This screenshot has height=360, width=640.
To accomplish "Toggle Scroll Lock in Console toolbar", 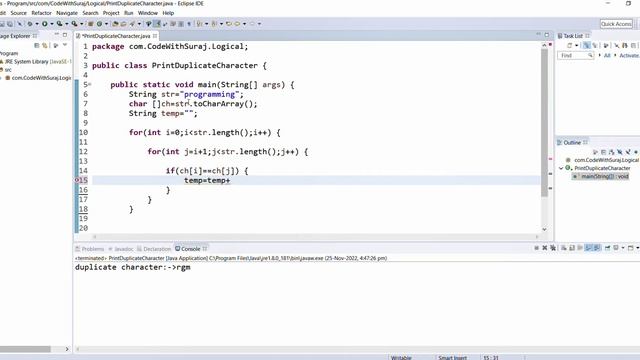I will (x=572, y=248).
